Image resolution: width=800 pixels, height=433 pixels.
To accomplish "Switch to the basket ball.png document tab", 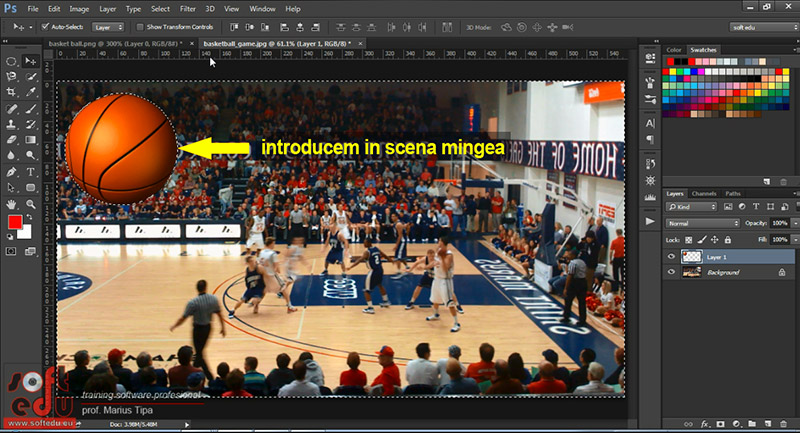I will 114,44.
